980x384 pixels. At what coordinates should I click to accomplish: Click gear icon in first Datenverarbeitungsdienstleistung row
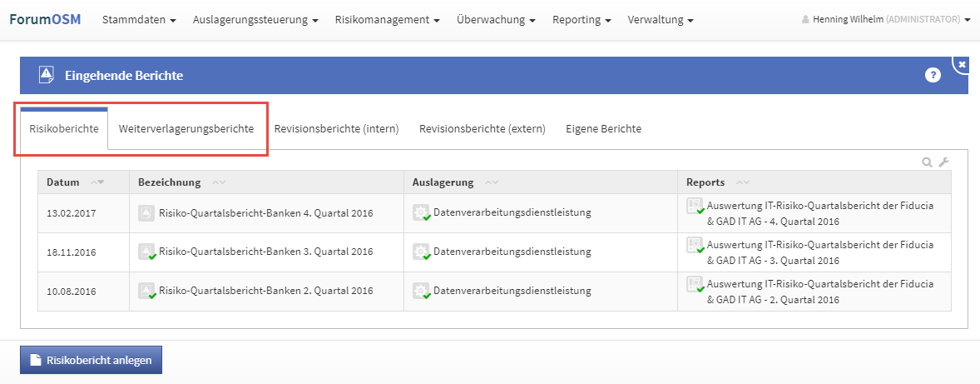(x=421, y=212)
